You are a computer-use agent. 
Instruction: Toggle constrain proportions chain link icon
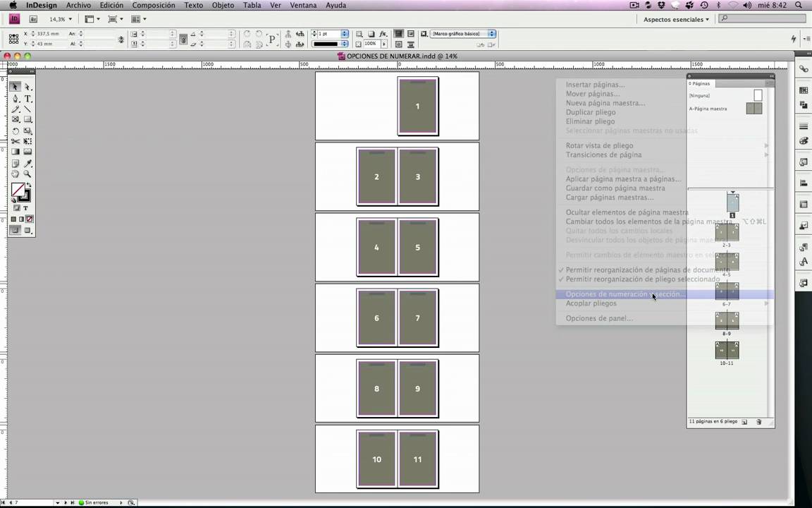tap(121, 39)
